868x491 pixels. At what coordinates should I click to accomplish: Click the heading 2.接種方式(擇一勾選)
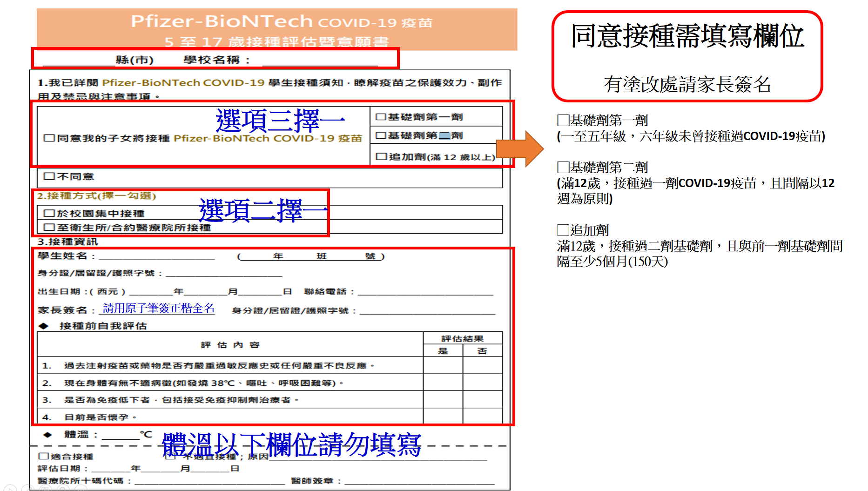click(x=97, y=196)
